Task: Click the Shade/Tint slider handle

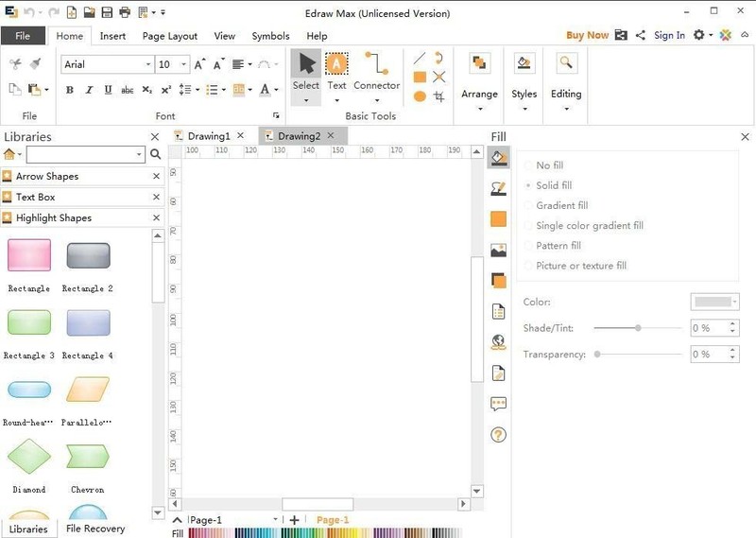Action: pos(638,328)
